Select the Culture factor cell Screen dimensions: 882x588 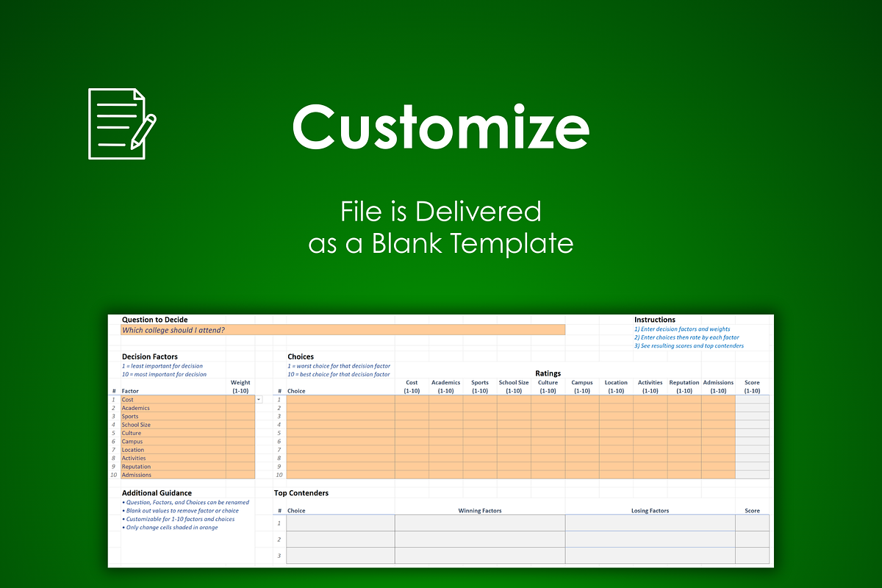pos(173,433)
